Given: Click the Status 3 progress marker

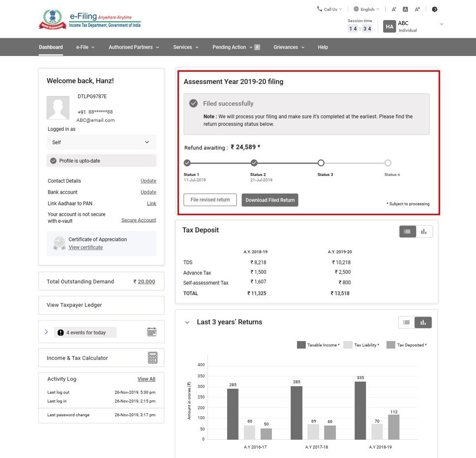Looking at the screenshot, I should (321, 163).
